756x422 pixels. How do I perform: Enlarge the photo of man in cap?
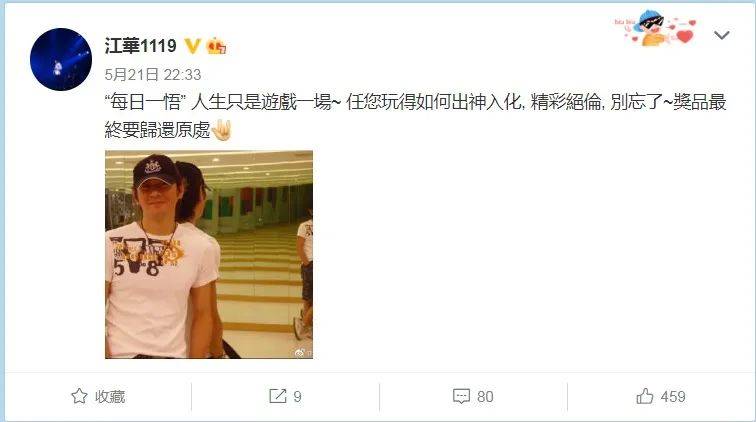[209, 254]
